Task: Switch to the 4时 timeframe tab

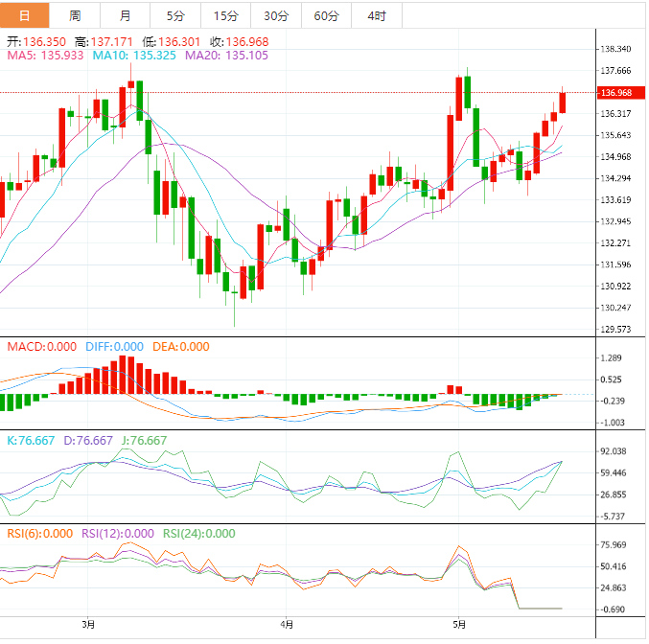Action: point(377,15)
